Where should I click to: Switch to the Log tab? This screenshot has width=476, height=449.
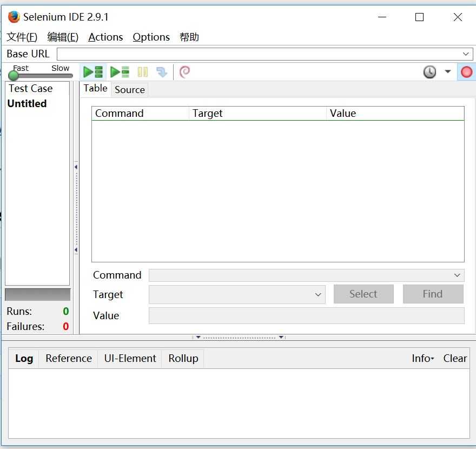24,359
